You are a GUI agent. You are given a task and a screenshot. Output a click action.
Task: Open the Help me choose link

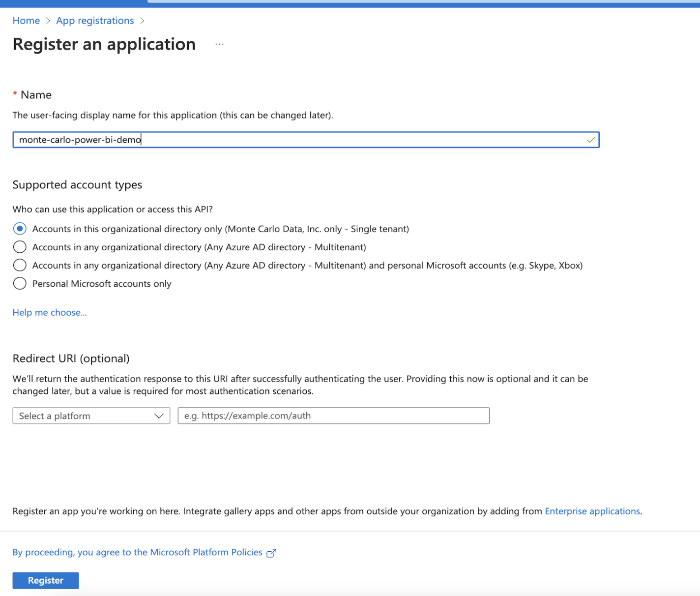pos(50,313)
